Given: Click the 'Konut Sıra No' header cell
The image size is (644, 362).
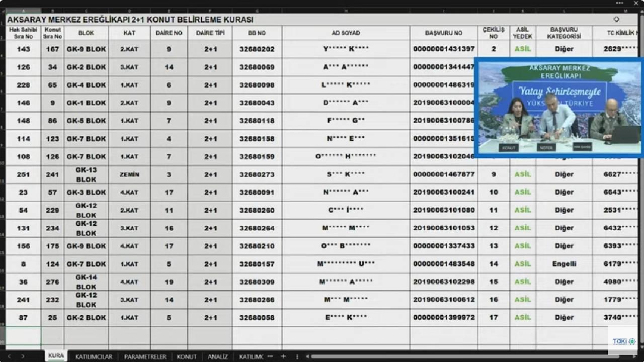Looking at the screenshot, I should [x=53, y=33].
